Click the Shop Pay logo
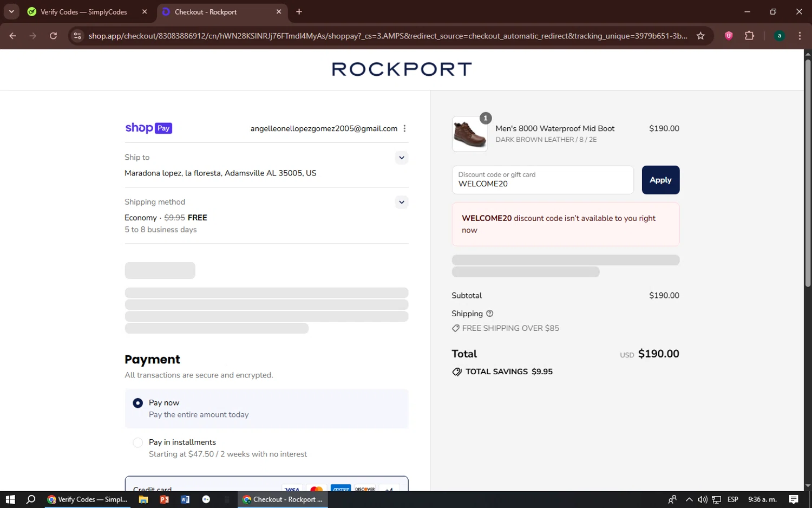 [x=148, y=128]
